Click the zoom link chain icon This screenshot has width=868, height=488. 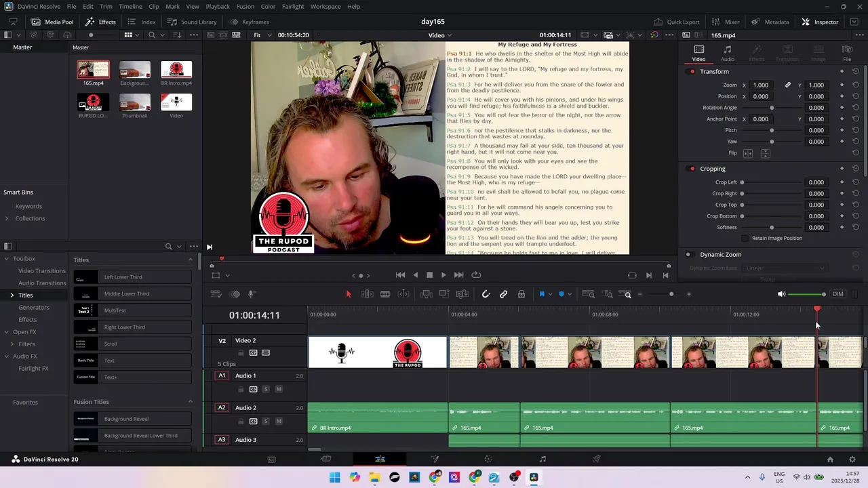(x=787, y=85)
